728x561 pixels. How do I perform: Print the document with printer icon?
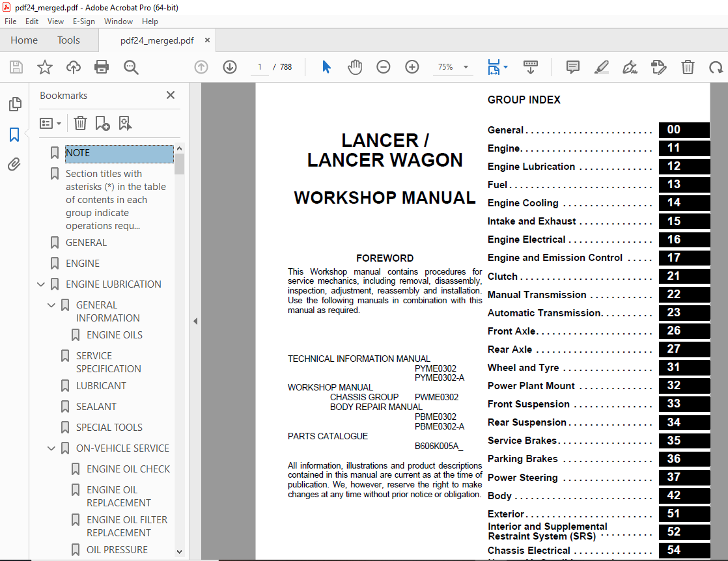point(102,67)
